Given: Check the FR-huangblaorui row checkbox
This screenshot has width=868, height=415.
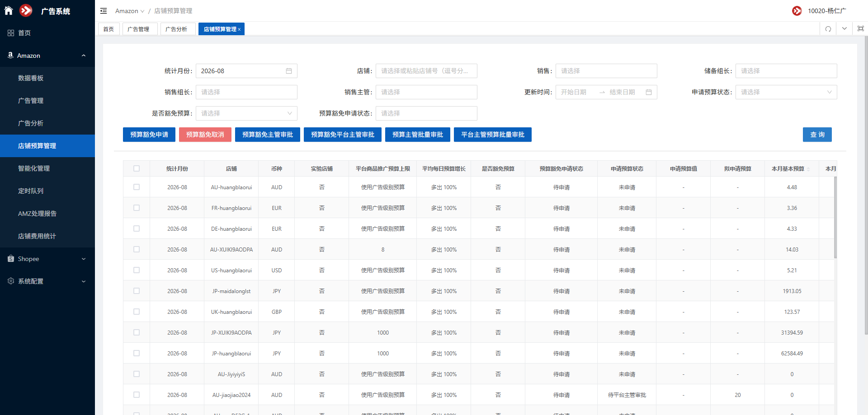Looking at the screenshot, I should point(137,208).
